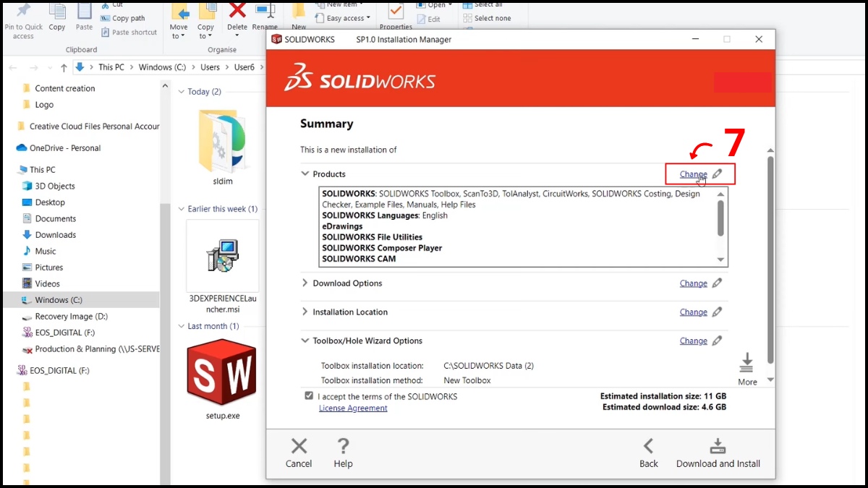Screen dimensions: 868x488
Task: Click Rename in Explorer Organise group
Action: coord(265,17)
